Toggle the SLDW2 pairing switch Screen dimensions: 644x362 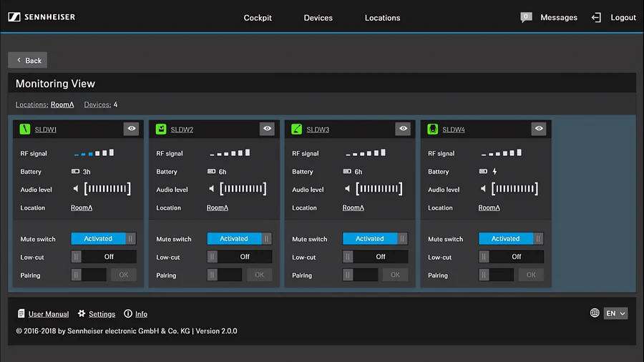(x=225, y=275)
